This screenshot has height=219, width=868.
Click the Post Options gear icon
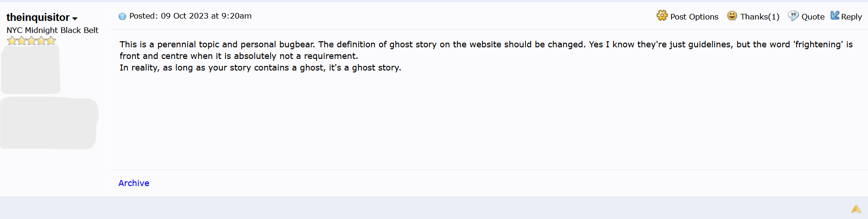click(x=662, y=16)
